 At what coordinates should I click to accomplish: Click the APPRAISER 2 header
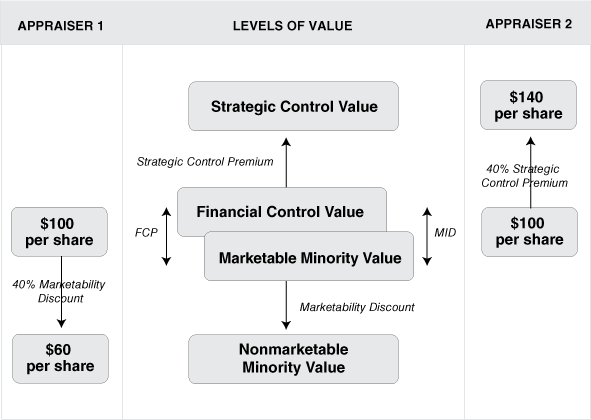point(528,24)
